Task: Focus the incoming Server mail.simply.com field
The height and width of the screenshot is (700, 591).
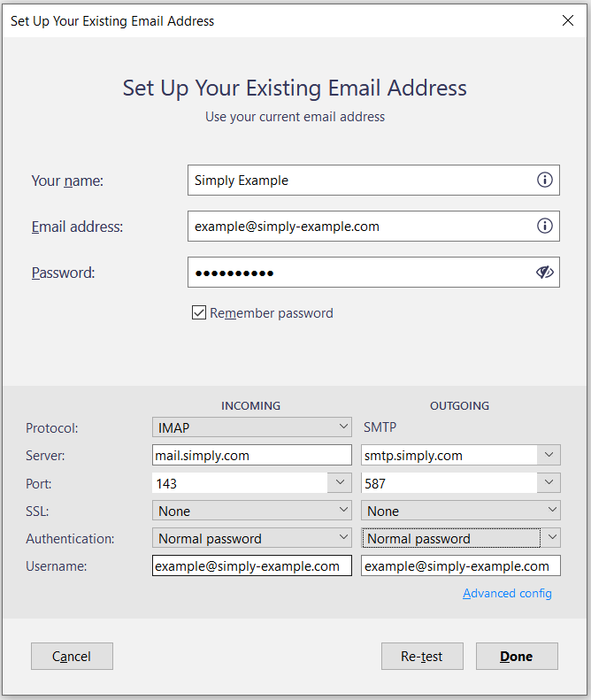Action: [x=252, y=456]
